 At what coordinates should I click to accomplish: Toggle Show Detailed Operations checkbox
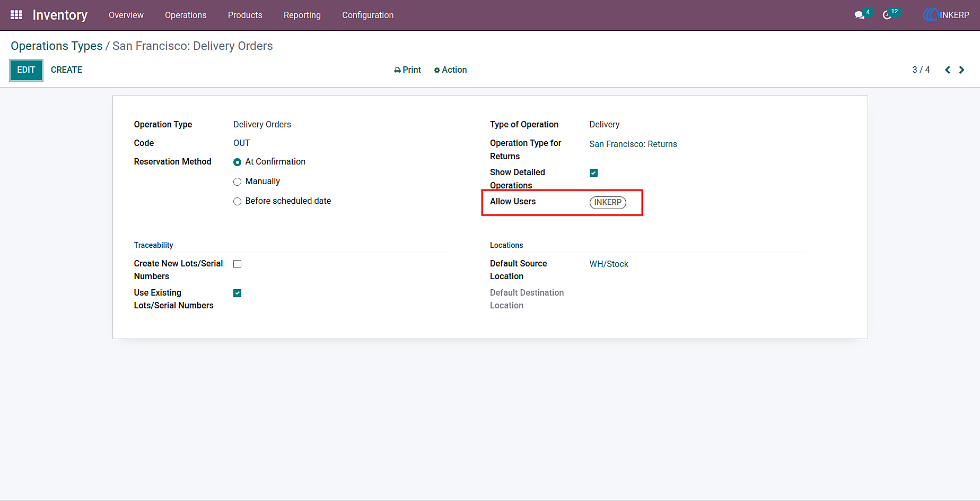pos(594,173)
